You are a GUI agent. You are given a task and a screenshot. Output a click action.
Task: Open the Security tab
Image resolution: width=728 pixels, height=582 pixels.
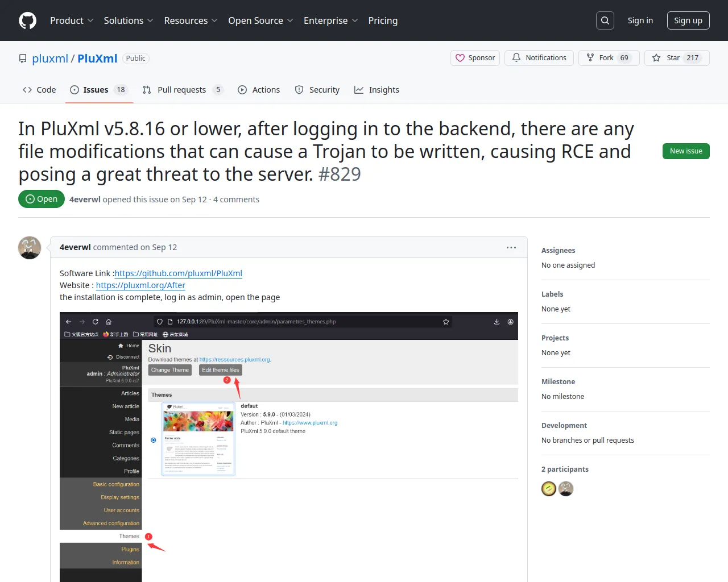tap(317, 90)
